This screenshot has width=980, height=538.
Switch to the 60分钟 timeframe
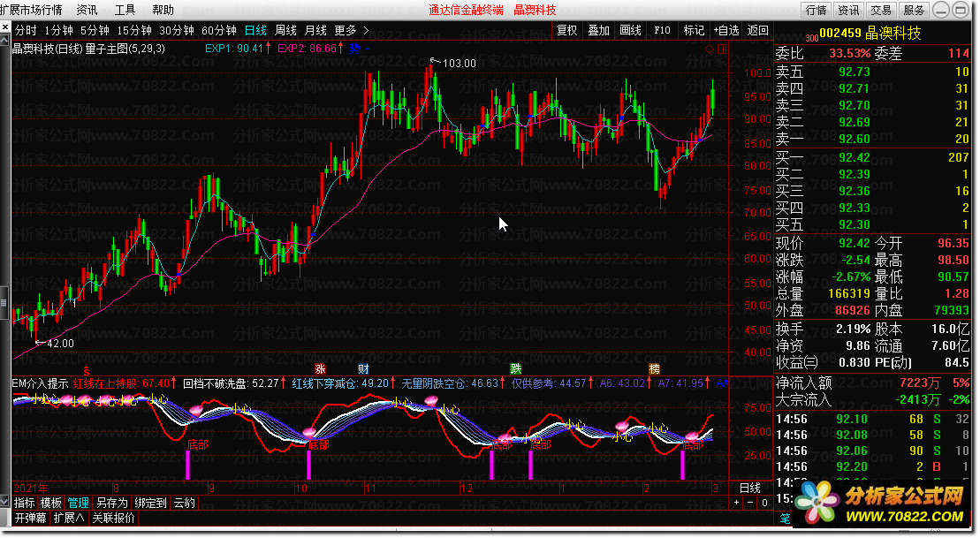point(219,30)
